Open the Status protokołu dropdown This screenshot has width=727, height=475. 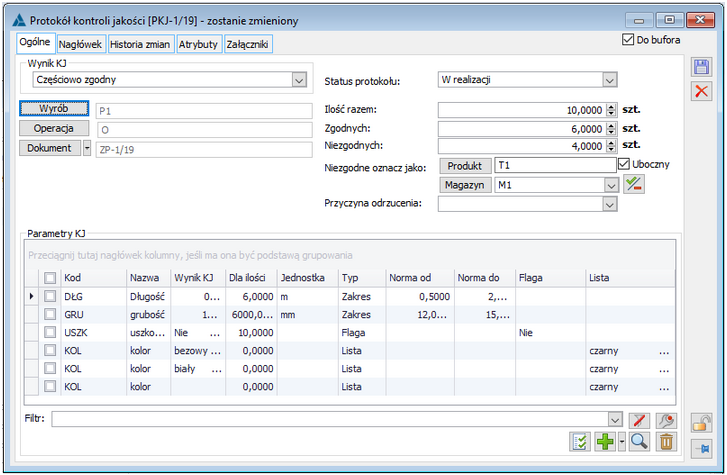tap(610, 80)
